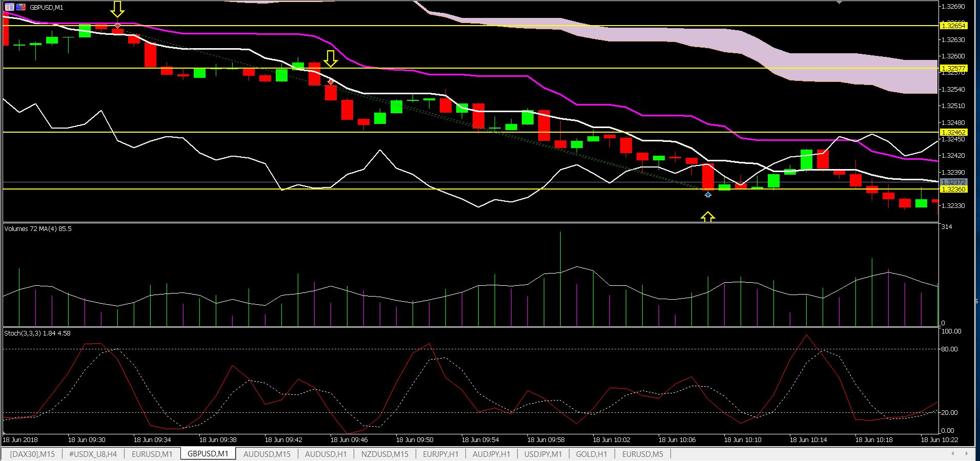The width and height of the screenshot is (980, 461).
Task: Click the 1.32630 price scale value
Action: 953,40
